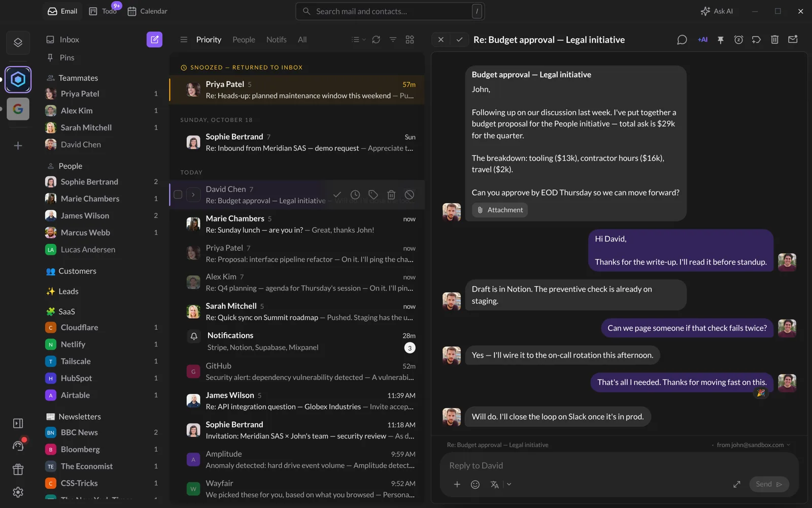
Task: Open the Attachment chip in first message
Action: [x=500, y=210]
